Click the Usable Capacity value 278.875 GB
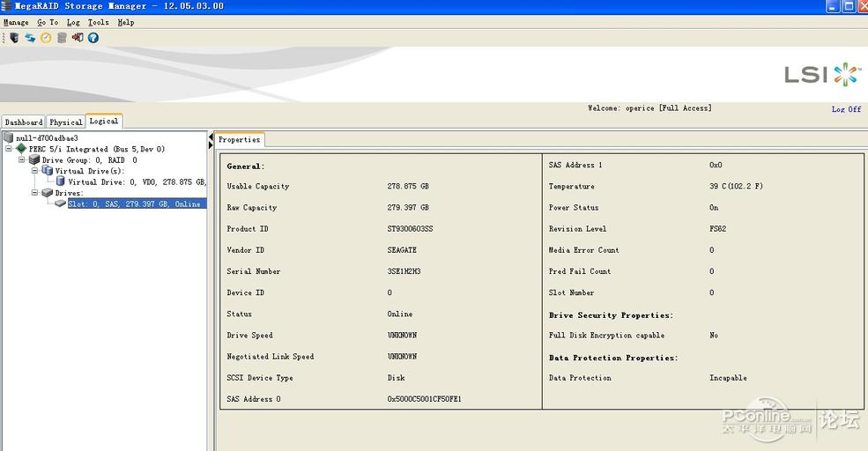 coord(408,186)
